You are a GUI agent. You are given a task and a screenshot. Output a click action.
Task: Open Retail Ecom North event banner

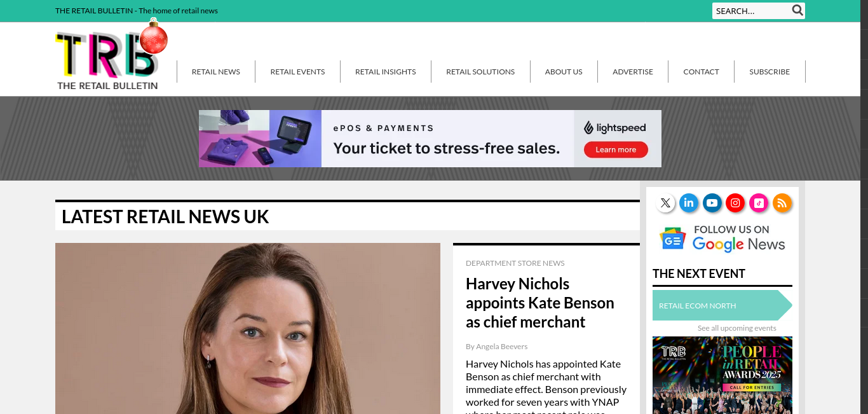[x=722, y=305]
